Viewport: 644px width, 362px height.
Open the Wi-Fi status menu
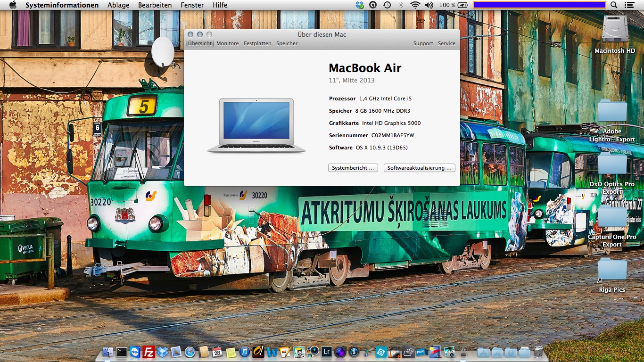(x=415, y=5)
